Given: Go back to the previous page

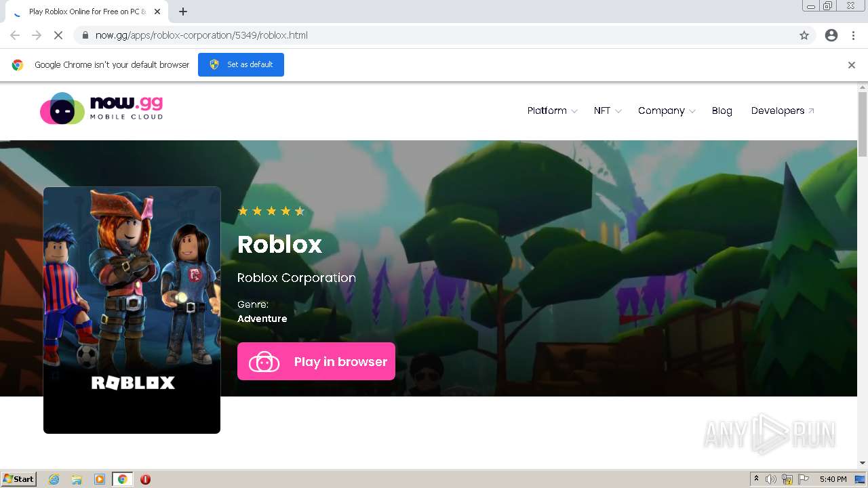Looking at the screenshot, I should pyautogui.click(x=15, y=35).
